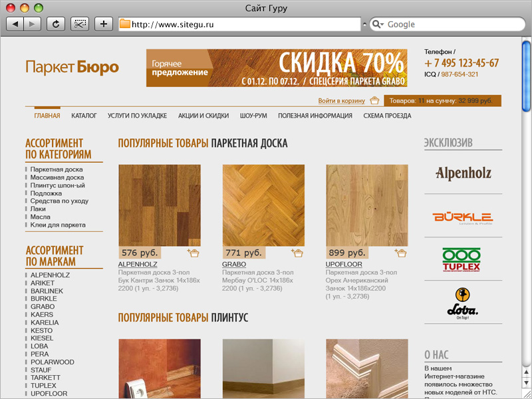
Task: Click the yellow minimize window button
Action: pos(25,8)
